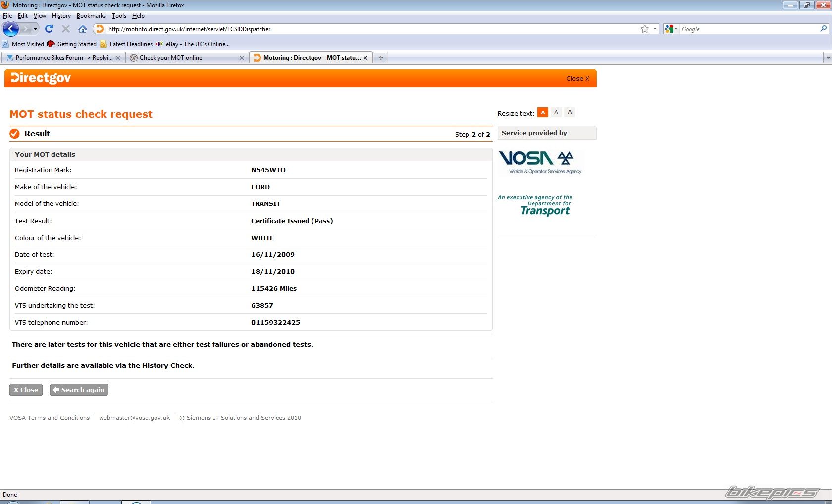Open the Bookmarks menu
Viewport: 832px width, 504px height.
pos(91,16)
